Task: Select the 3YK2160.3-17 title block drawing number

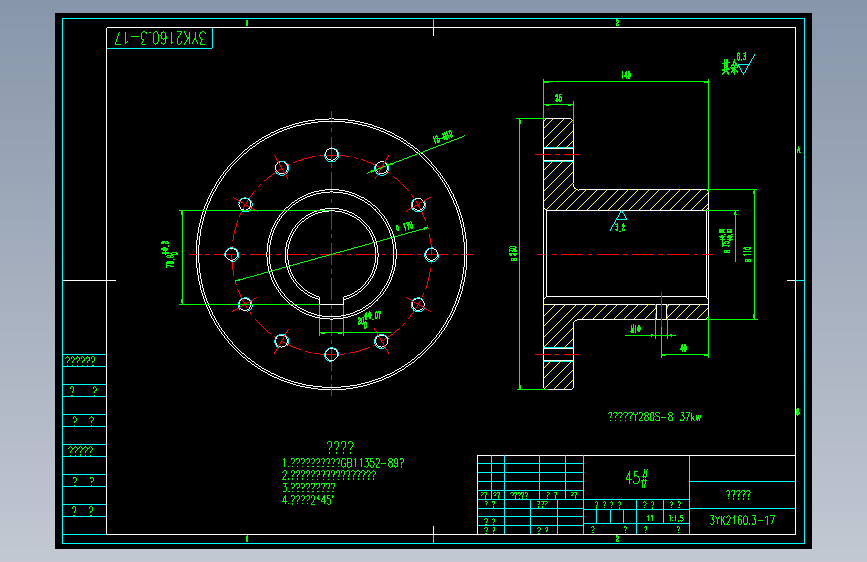Action: [742, 521]
